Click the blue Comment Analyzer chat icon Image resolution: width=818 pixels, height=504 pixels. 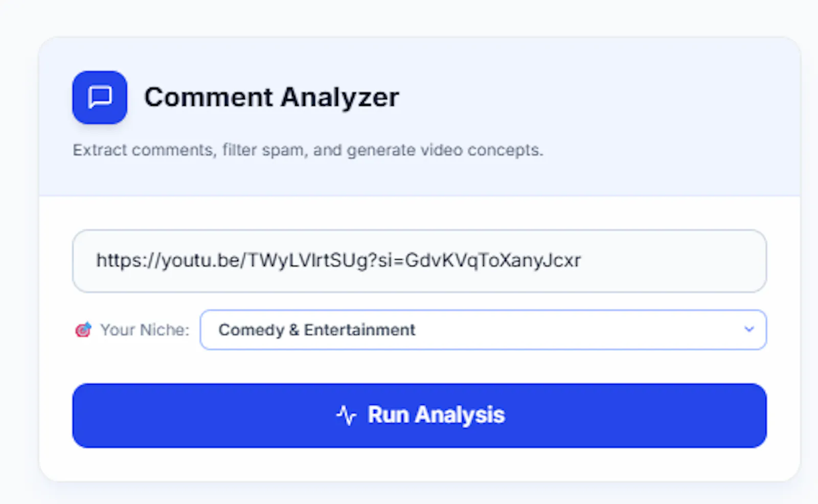(x=100, y=97)
